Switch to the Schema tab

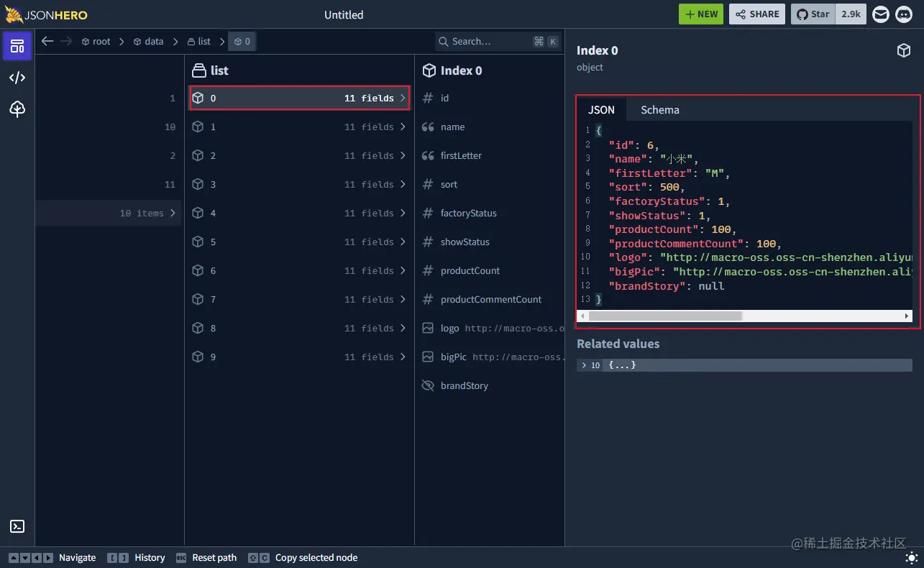click(x=659, y=109)
